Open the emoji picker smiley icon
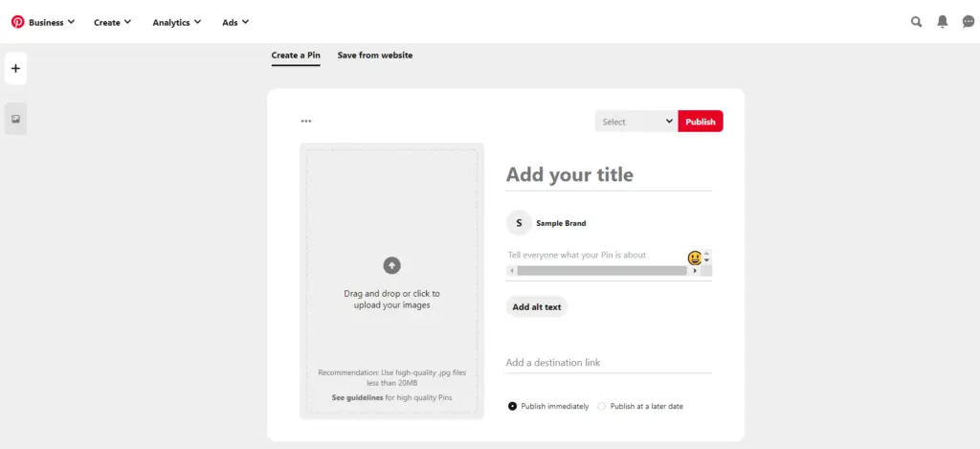The height and width of the screenshot is (449, 980). 695,258
